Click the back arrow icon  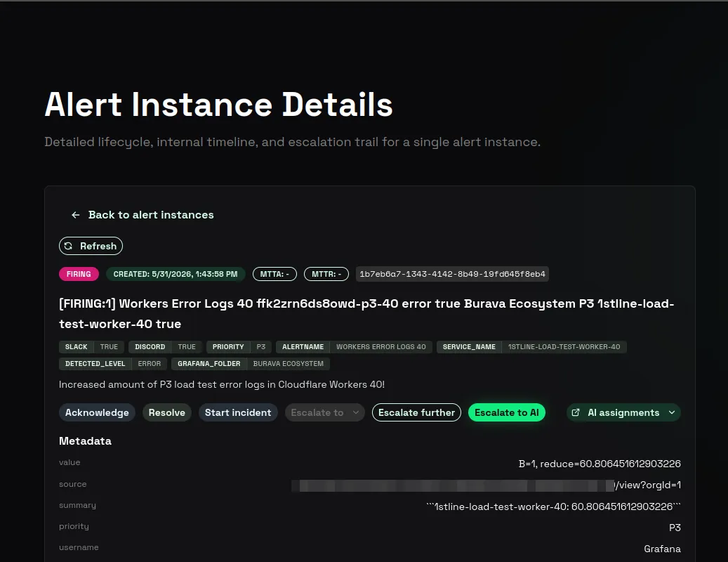[x=75, y=215]
